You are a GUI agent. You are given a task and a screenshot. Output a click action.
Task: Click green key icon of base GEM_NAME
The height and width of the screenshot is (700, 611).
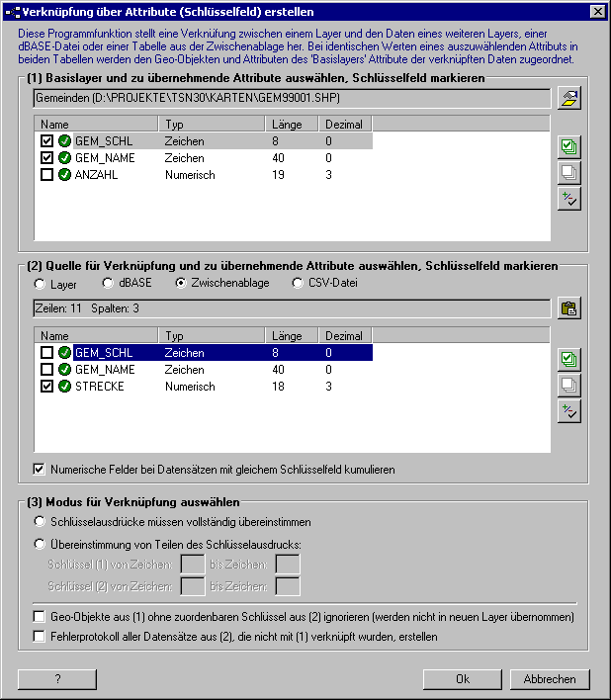(64, 158)
